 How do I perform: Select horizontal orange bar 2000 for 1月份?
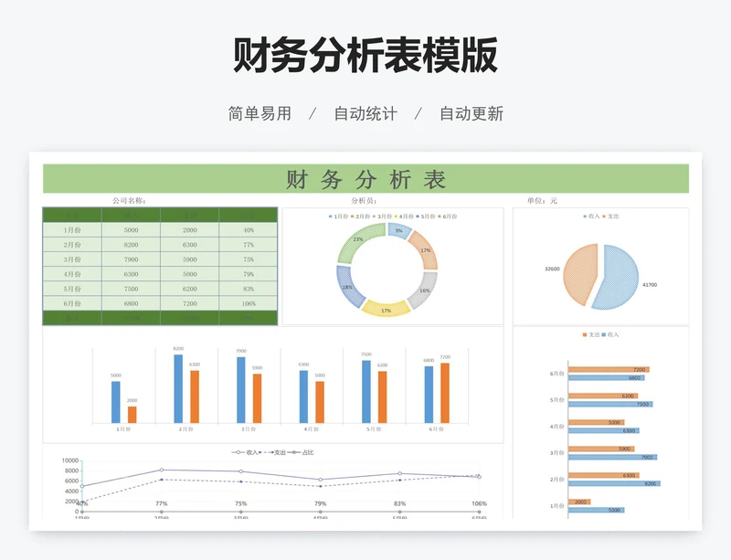click(x=579, y=502)
